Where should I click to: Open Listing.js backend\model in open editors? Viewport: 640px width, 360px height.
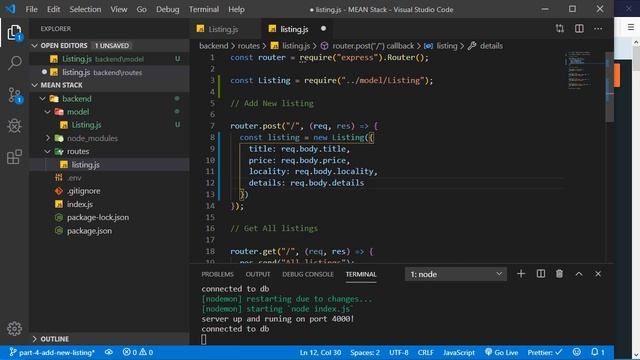click(109, 59)
